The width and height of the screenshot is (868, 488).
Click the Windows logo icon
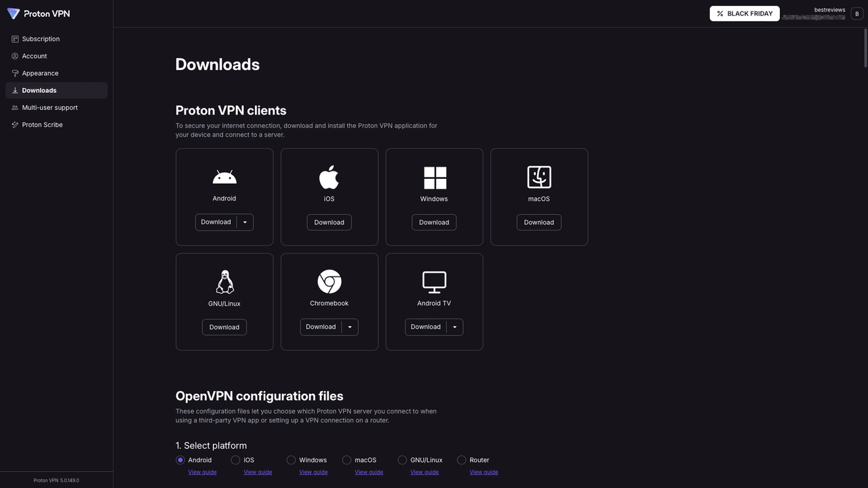tap(433, 177)
